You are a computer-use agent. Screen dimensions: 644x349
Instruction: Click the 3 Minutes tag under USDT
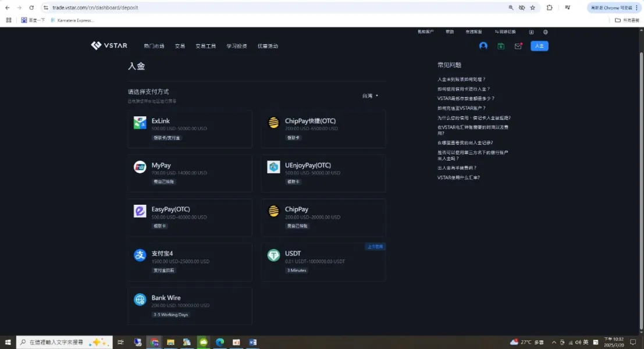(297, 270)
